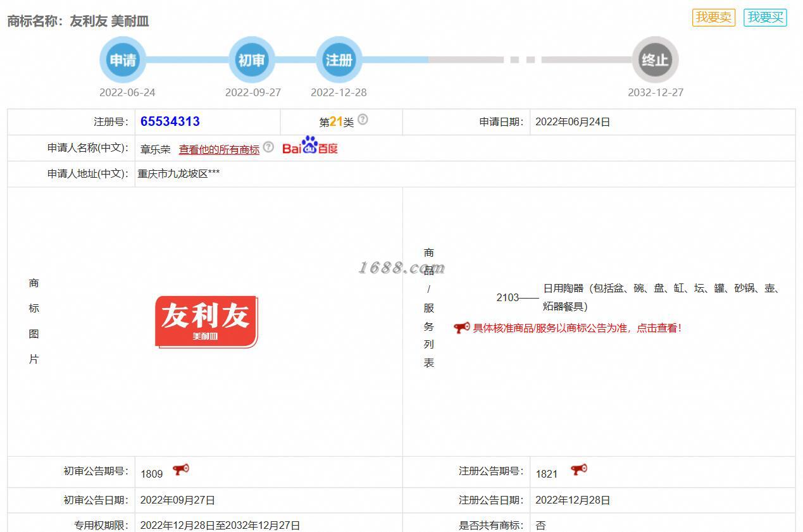Open help icon beside 第21类
The width and height of the screenshot is (803, 532).
click(x=363, y=120)
